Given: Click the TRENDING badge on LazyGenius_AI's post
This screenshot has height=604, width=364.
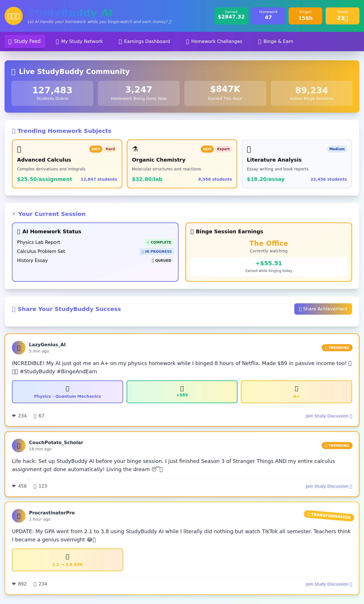Looking at the screenshot, I should 337,348.
